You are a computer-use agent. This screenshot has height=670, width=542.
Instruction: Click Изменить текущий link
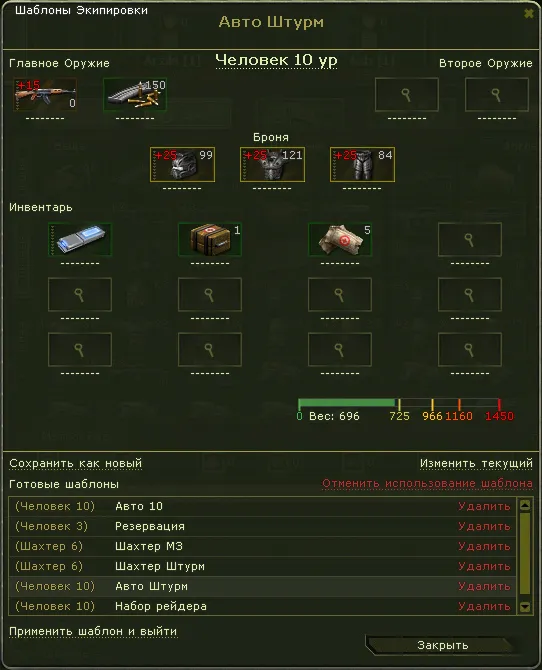click(476, 463)
